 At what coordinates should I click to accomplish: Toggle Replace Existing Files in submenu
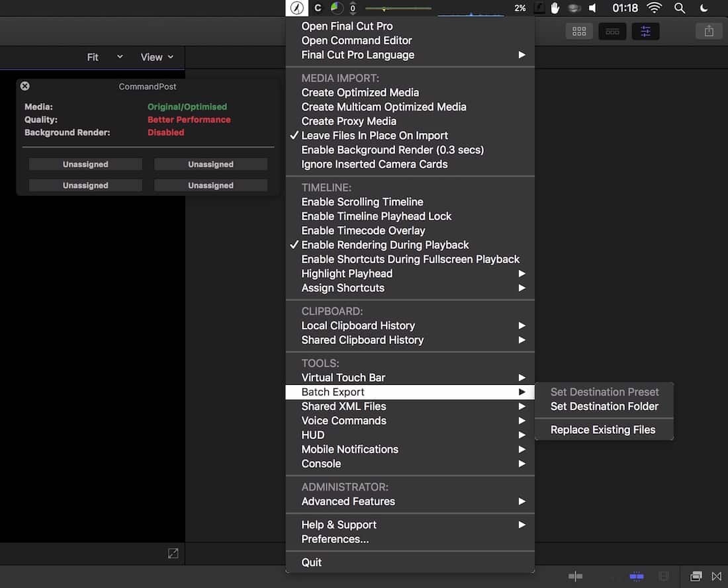[x=604, y=430]
